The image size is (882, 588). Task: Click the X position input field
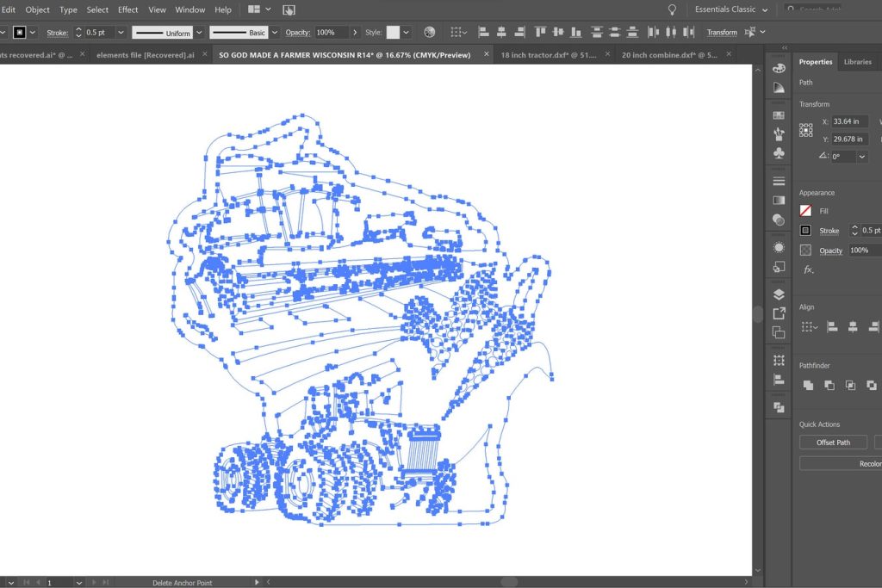pos(850,121)
